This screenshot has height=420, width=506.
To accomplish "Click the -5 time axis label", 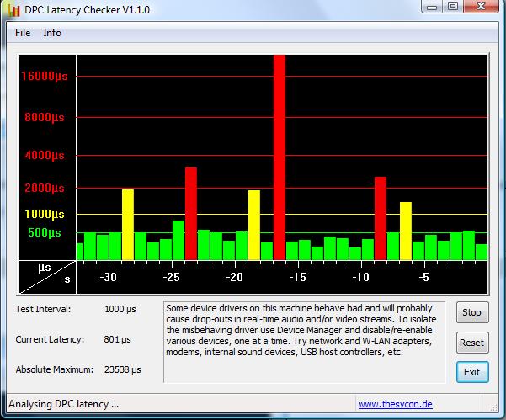I will click(424, 277).
